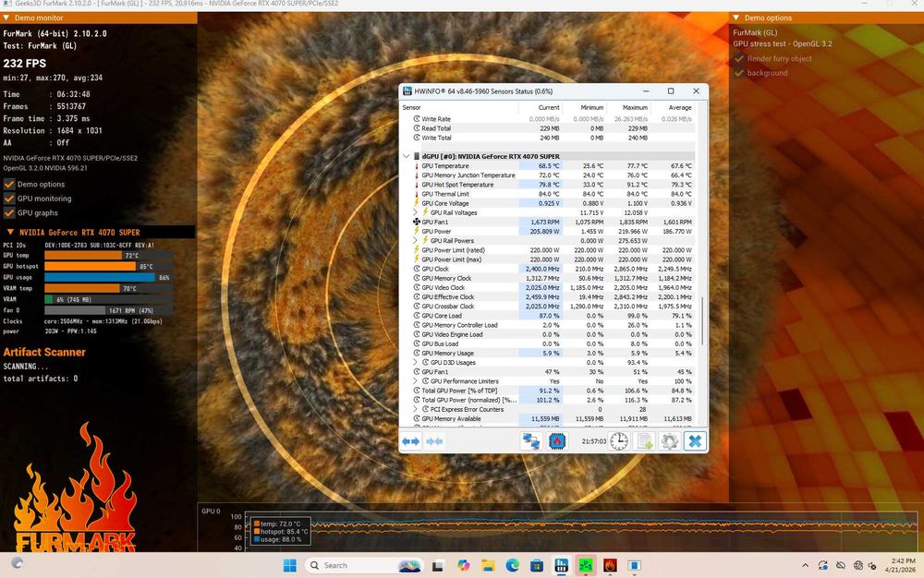Click the Current column header
Screen dimensions: 924x578
pos(541,108)
